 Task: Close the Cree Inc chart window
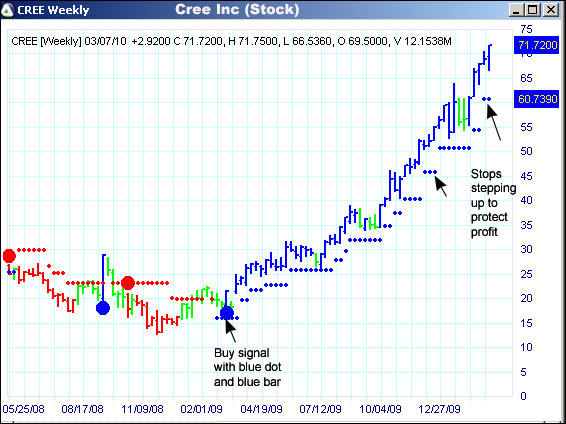tap(550, 10)
